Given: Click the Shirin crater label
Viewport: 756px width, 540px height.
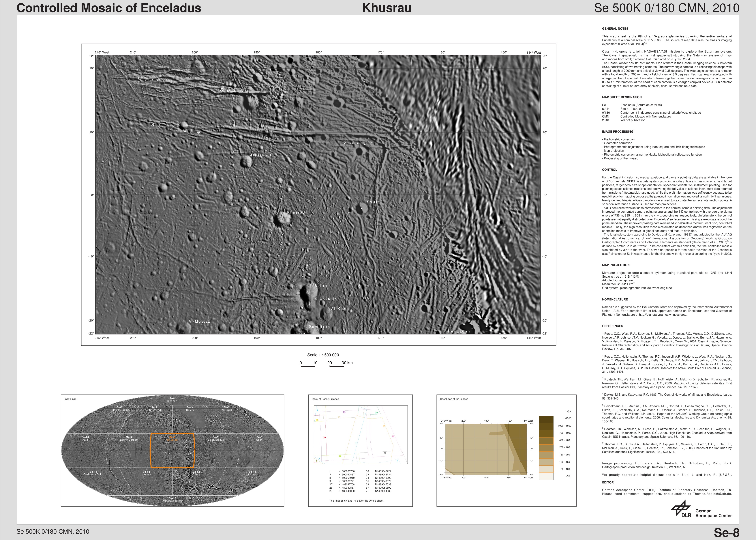Looking at the screenshot, I should click(373, 202).
